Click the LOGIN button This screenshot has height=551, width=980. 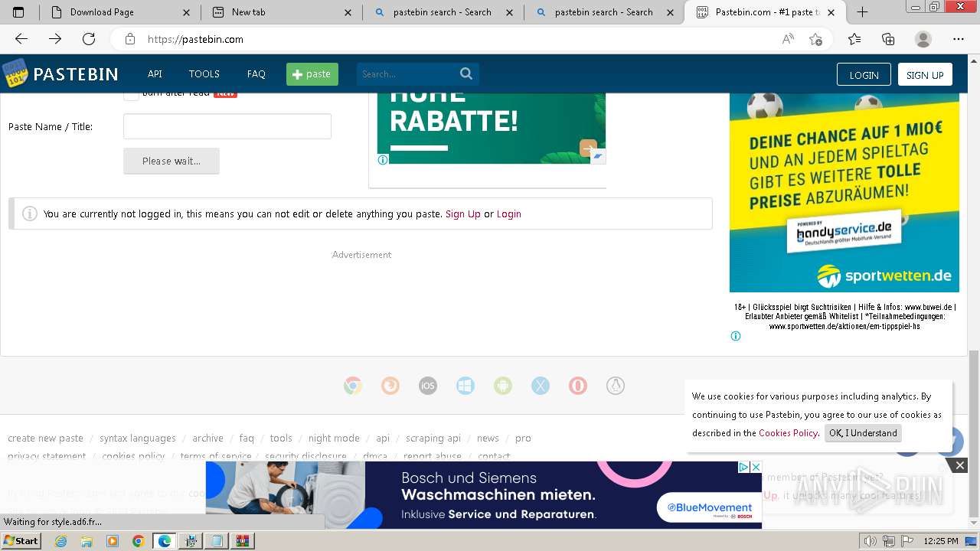click(864, 74)
